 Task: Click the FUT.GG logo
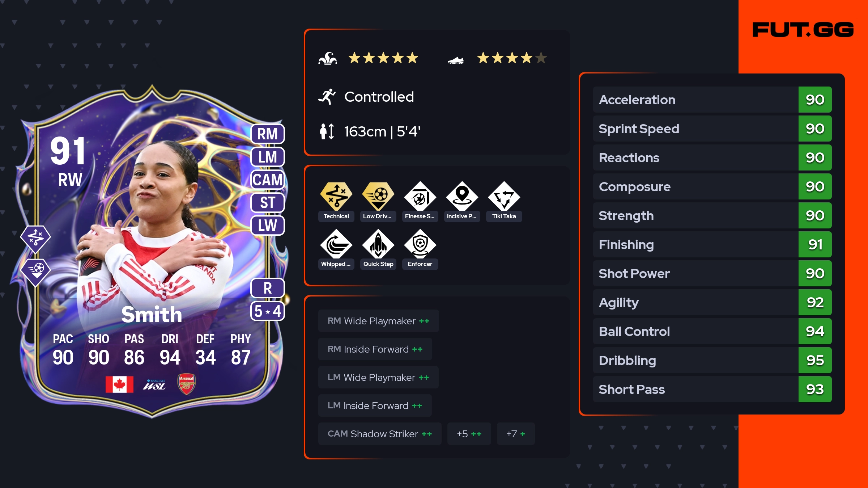(x=803, y=30)
